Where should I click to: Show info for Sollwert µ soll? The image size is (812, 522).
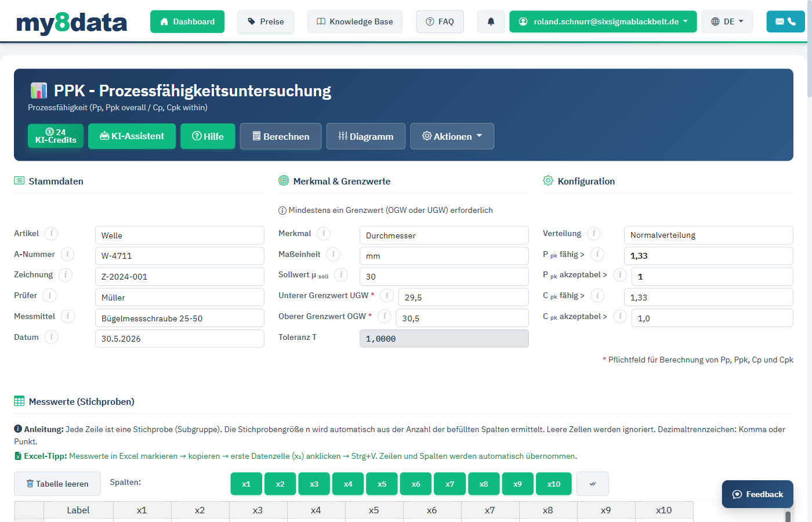(x=341, y=274)
